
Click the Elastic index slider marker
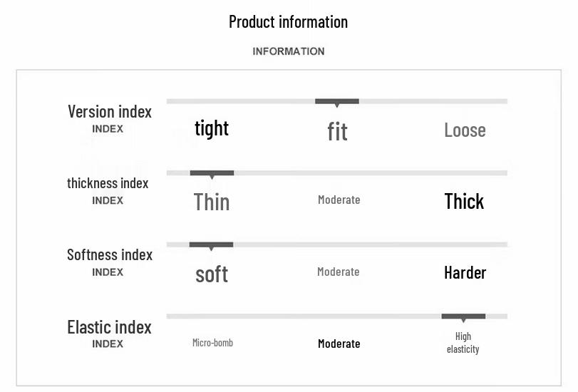coord(463,316)
